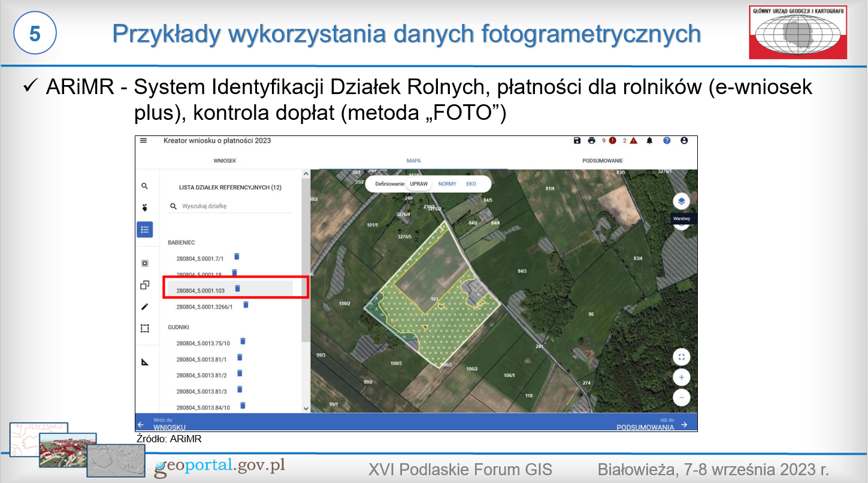The height and width of the screenshot is (483, 868).
Task: Open the notifications bell
Action: point(649,141)
